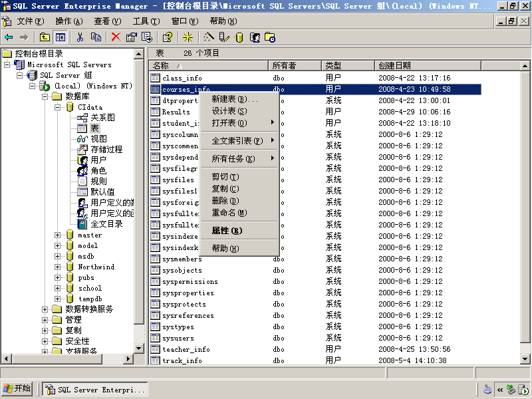Open the 打开表 submenu
The height and width of the screenshot is (399, 532).
pyautogui.click(x=239, y=123)
